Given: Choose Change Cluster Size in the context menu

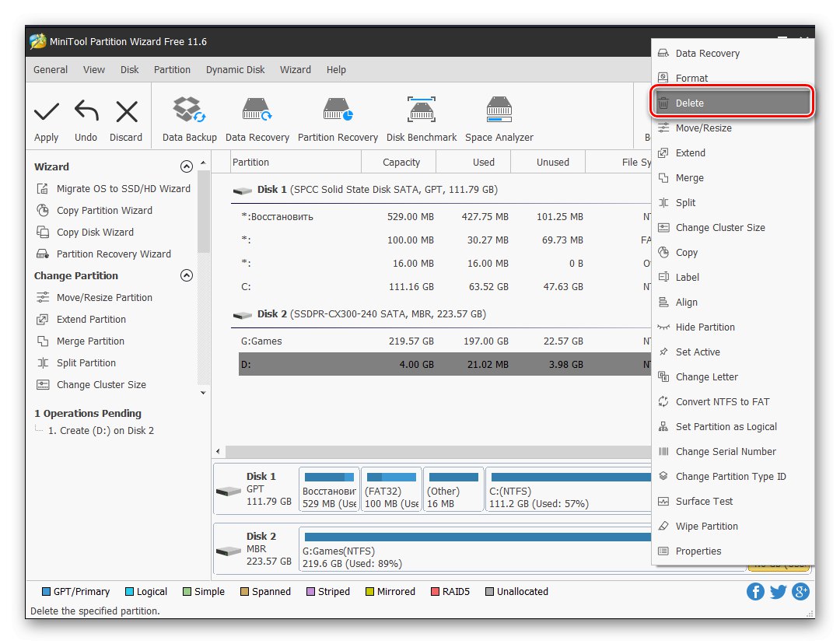Looking at the screenshot, I should [x=732, y=228].
